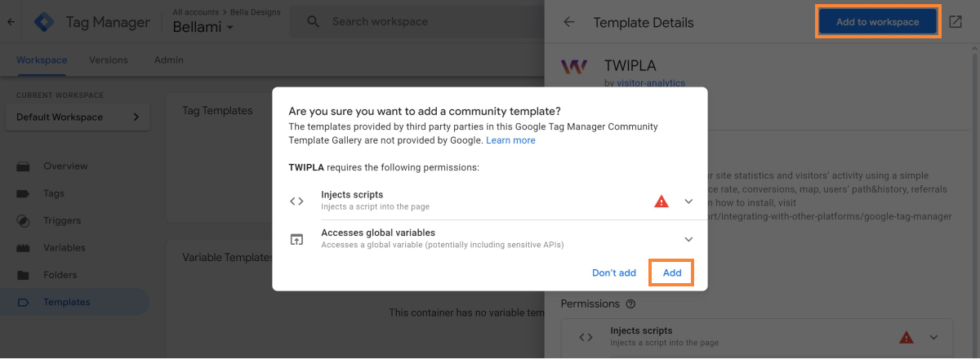
Task: Switch to the Versions tab
Action: 109,60
